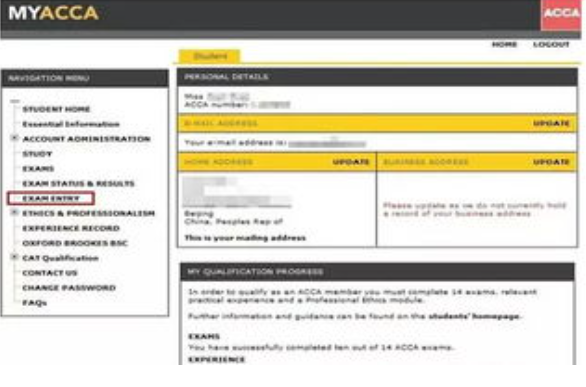Click the red ACCA logo icon
This screenshot has width=586, height=387.
[x=561, y=14]
